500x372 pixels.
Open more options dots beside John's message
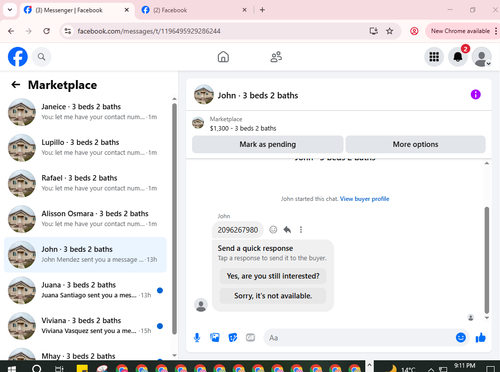click(x=301, y=230)
